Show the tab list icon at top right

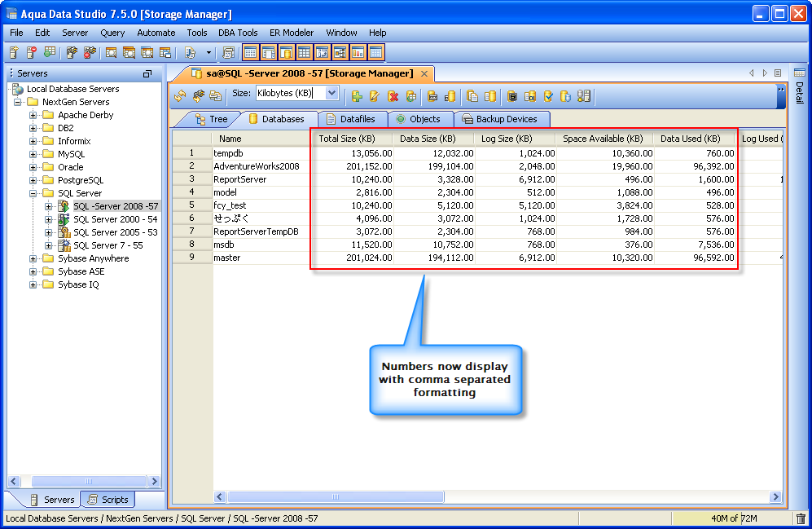(778, 73)
